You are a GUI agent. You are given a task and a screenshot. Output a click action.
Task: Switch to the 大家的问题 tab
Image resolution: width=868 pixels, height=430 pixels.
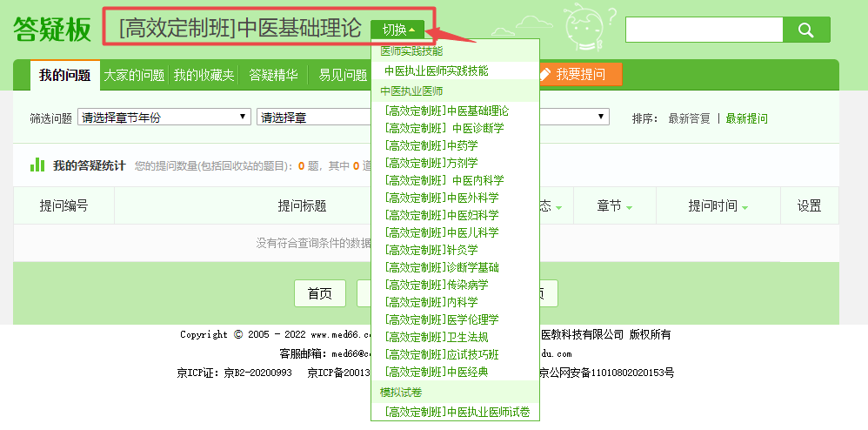[x=133, y=75]
